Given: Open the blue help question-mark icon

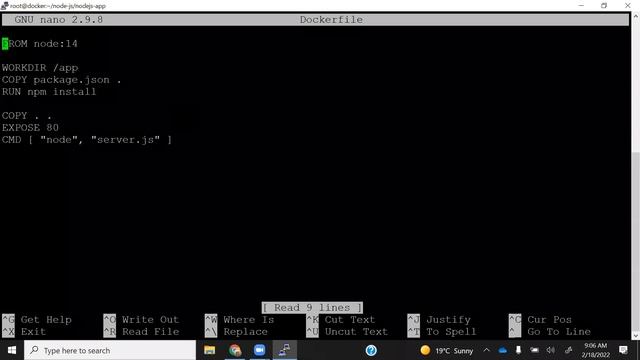Looking at the screenshot, I should [x=371, y=350].
